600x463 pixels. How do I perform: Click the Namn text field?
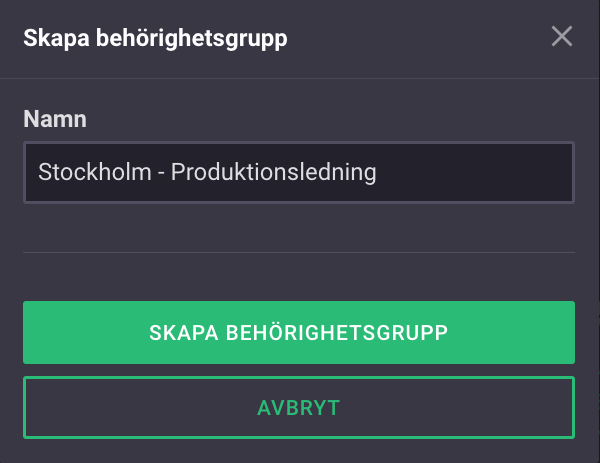(298, 172)
